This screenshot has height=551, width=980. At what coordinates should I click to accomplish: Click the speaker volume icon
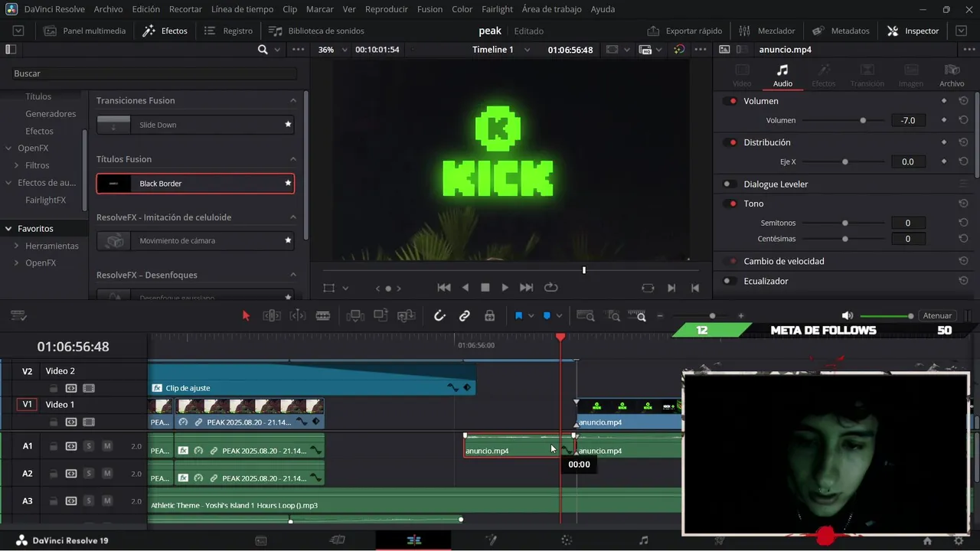(847, 315)
